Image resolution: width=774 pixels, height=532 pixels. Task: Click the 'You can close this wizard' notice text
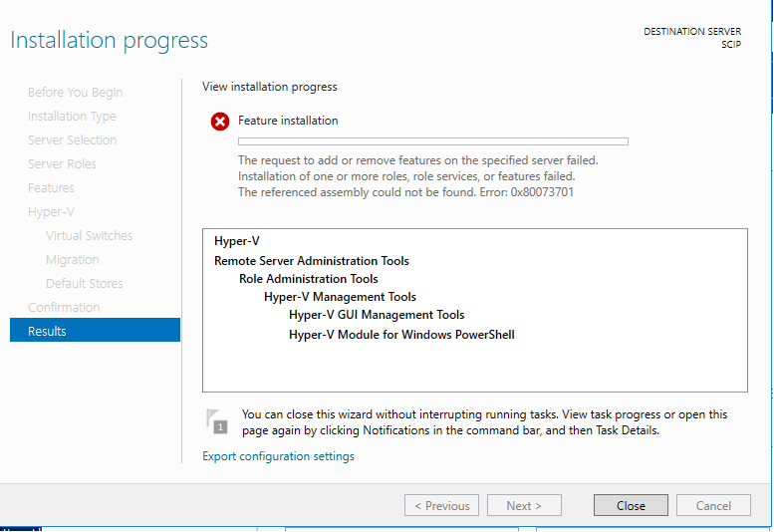pyautogui.click(x=485, y=422)
